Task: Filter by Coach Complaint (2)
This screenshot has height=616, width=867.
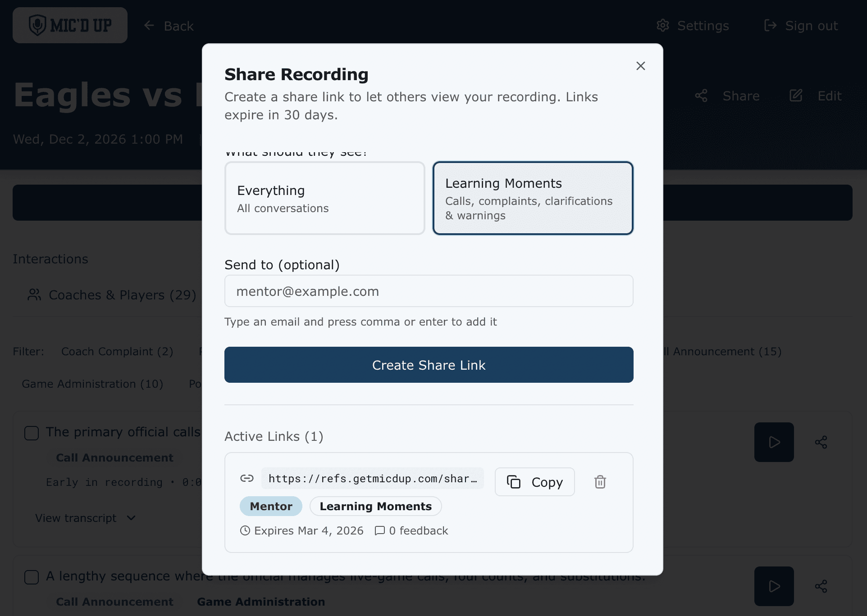Action: pyautogui.click(x=117, y=352)
